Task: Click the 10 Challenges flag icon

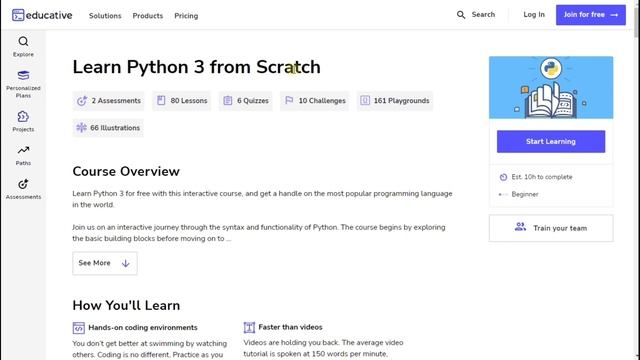Action: coord(289,100)
